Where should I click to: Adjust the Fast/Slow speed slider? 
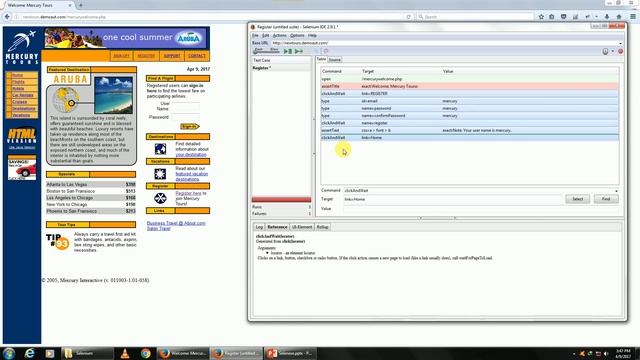266,51
